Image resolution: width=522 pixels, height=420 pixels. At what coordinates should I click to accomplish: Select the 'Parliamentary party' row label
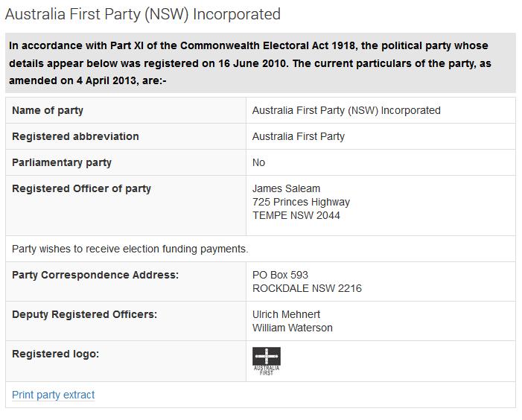(x=62, y=162)
